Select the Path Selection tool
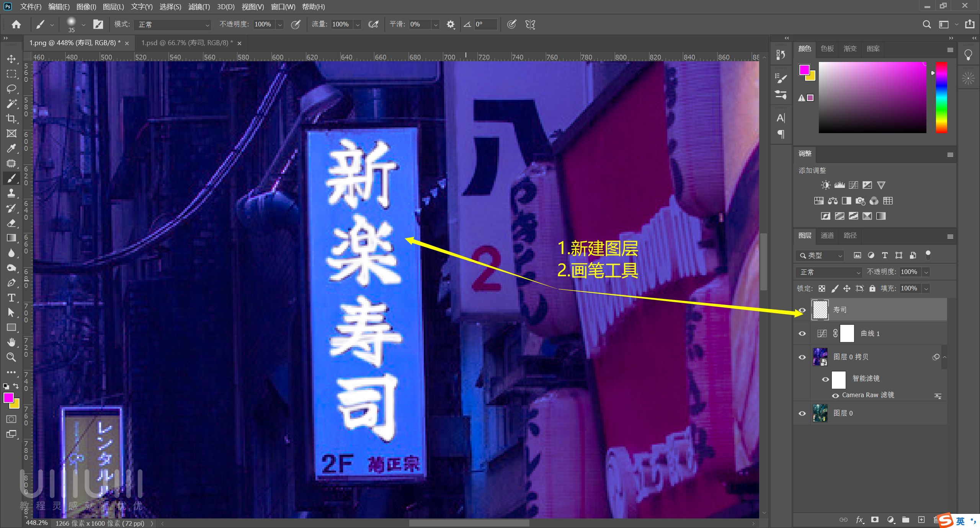This screenshot has width=980, height=528. pyautogui.click(x=11, y=313)
